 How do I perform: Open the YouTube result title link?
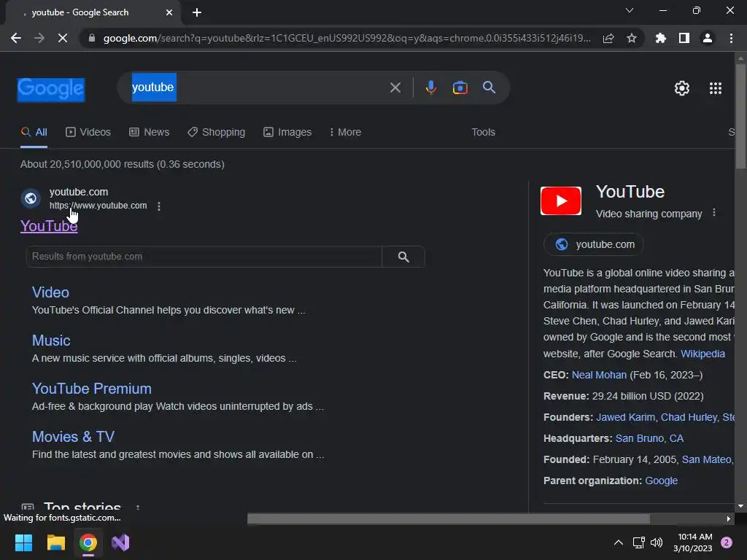tap(49, 226)
